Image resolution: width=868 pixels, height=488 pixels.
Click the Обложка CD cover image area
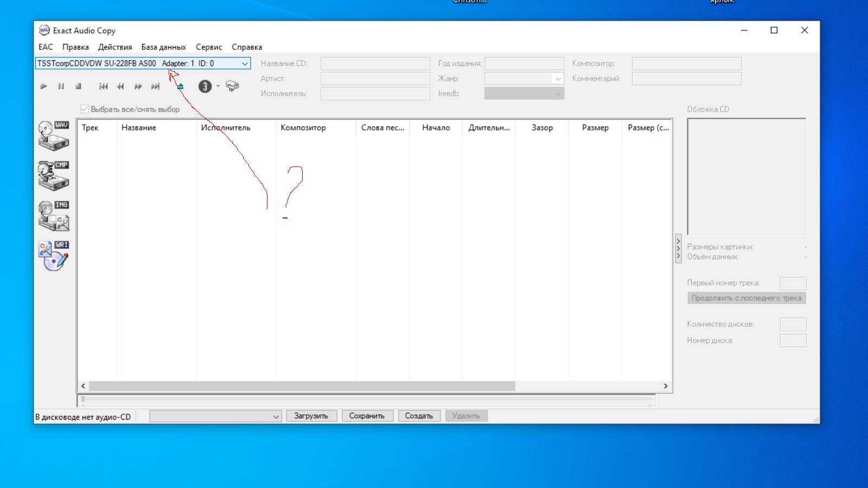point(746,176)
